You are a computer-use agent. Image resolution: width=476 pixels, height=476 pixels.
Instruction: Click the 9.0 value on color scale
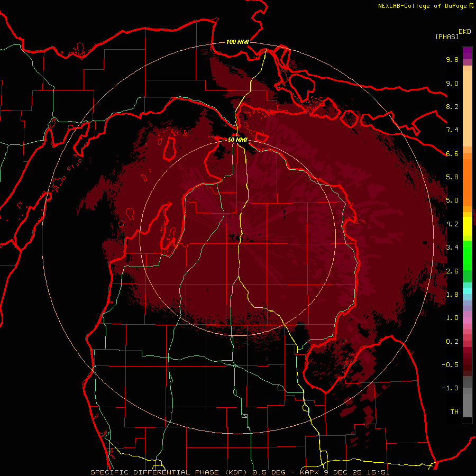tap(452, 83)
